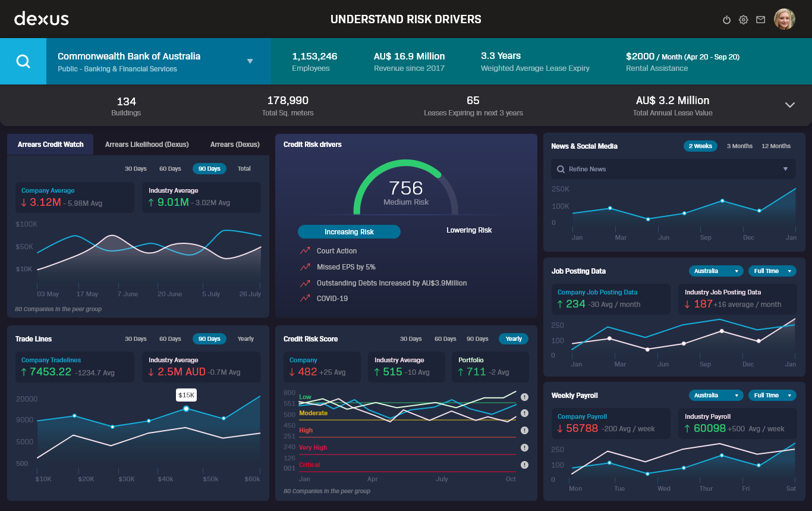Click trend icon next to COVID-19
This screenshot has width=812, height=511.
point(305,298)
